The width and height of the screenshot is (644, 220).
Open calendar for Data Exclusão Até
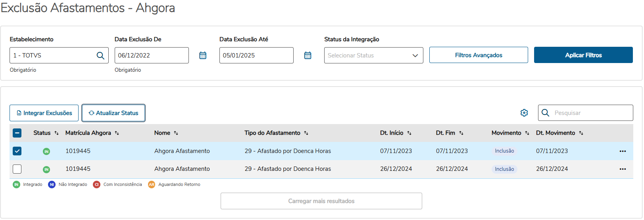308,55
